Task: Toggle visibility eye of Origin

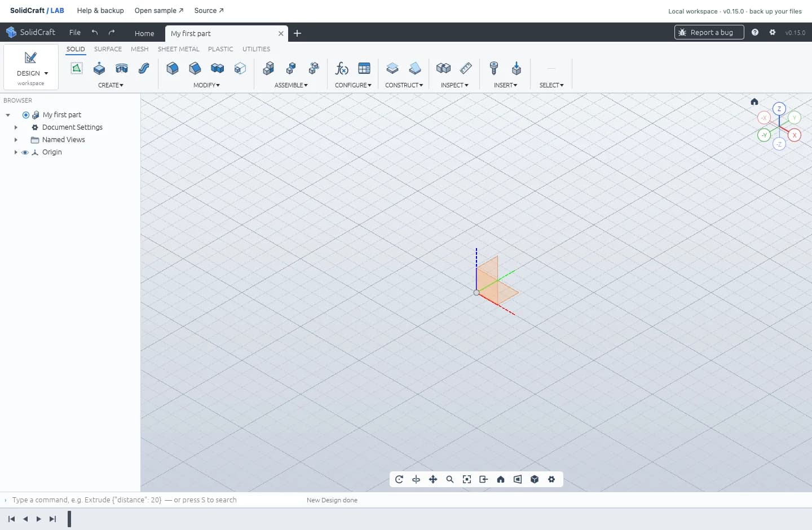Action: [25, 152]
